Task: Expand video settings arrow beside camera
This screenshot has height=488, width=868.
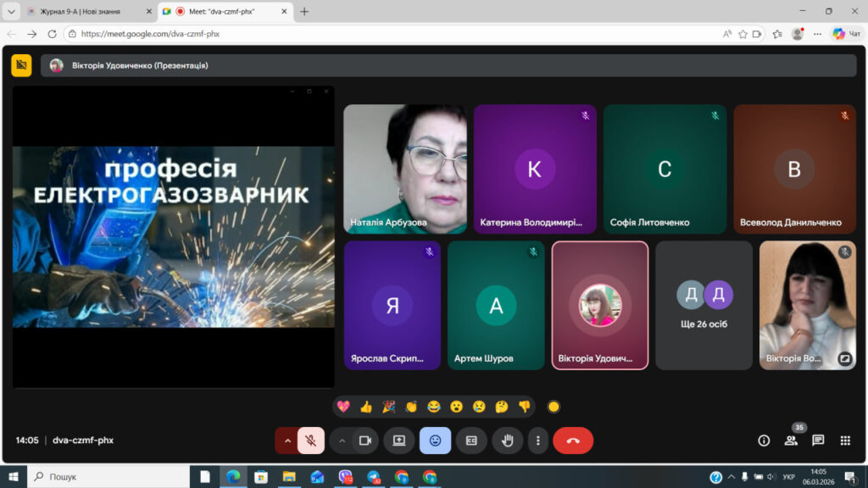Action: [x=342, y=441]
